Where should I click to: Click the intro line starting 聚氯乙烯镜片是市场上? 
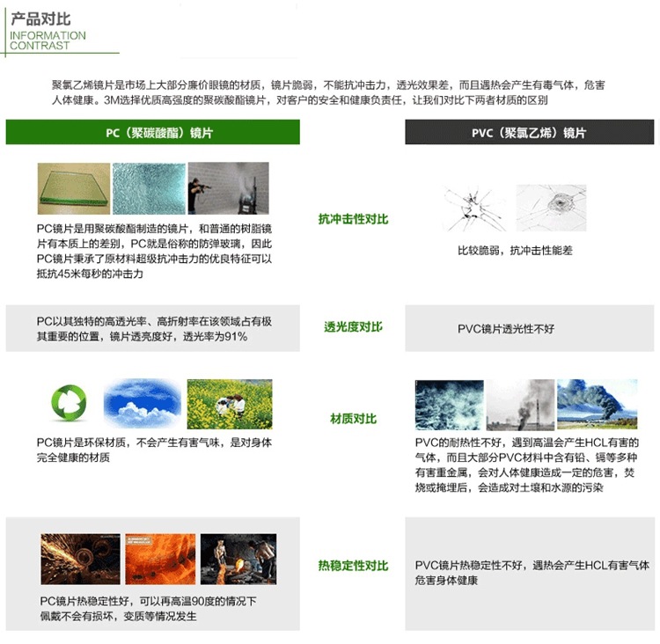pos(328,85)
